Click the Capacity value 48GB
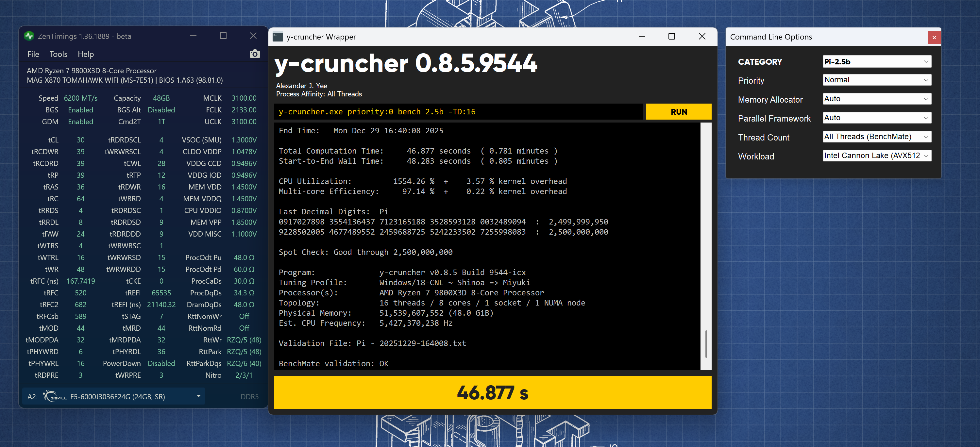This screenshot has height=447, width=980. (161, 98)
